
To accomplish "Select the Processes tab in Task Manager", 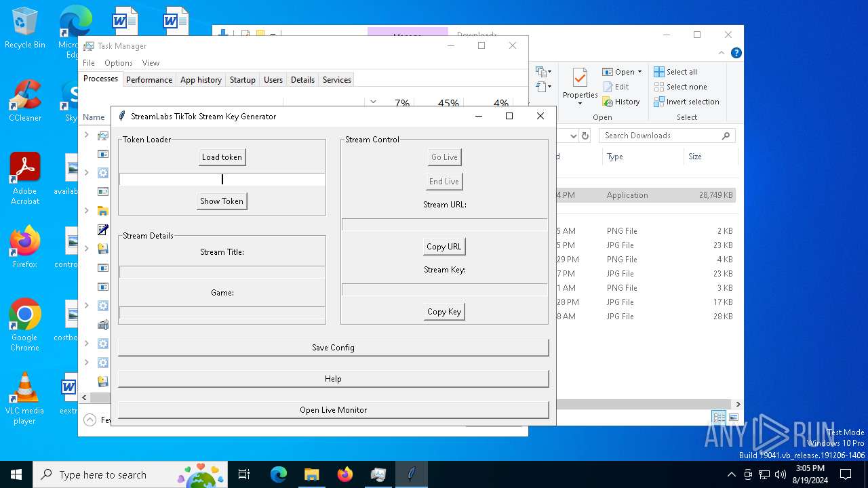I will point(100,79).
